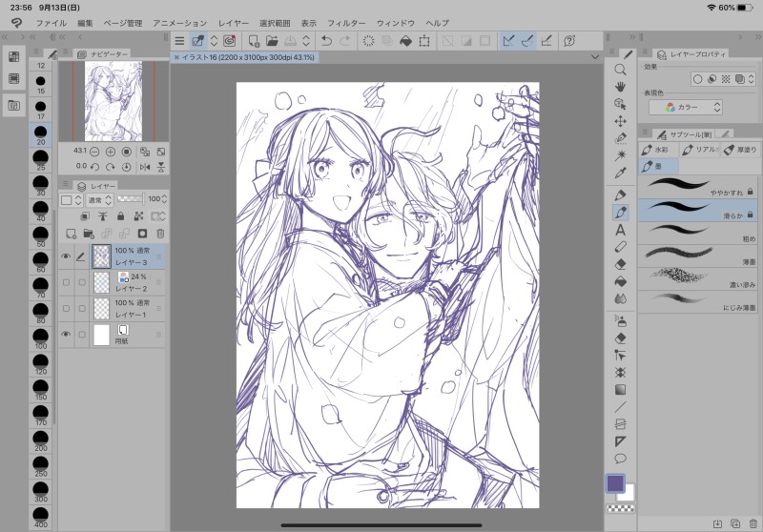This screenshot has width=763, height=532.
Task: Open the ファイル menu
Action: pyautogui.click(x=52, y=23)
